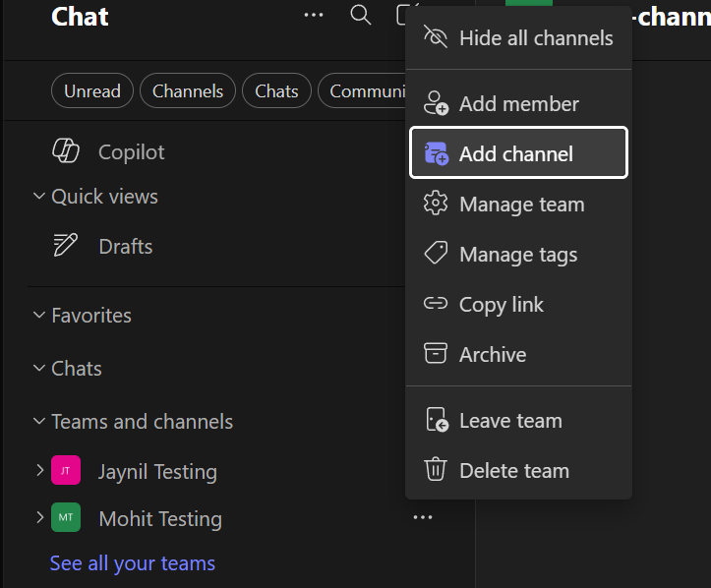Select Copy link menu entry
711x588 pixels.
pyautogui.click(x=518, y=303)
